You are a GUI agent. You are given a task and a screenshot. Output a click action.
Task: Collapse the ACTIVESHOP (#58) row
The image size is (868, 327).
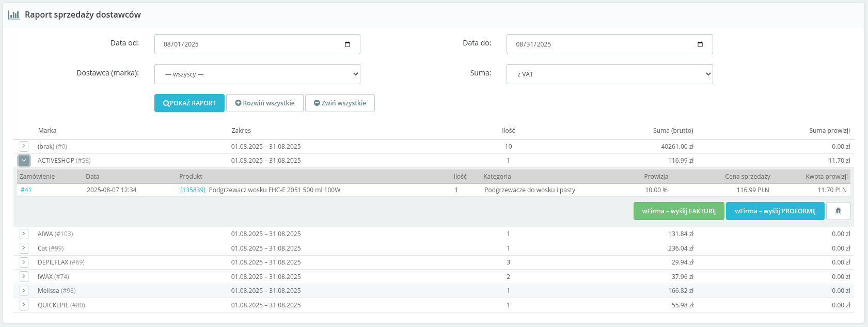point(24,161)
